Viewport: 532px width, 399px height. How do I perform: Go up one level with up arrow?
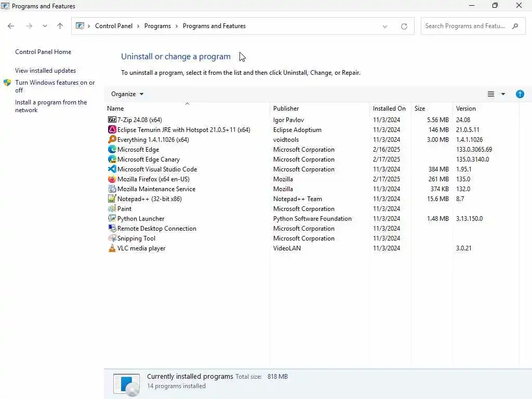[60, 26]
